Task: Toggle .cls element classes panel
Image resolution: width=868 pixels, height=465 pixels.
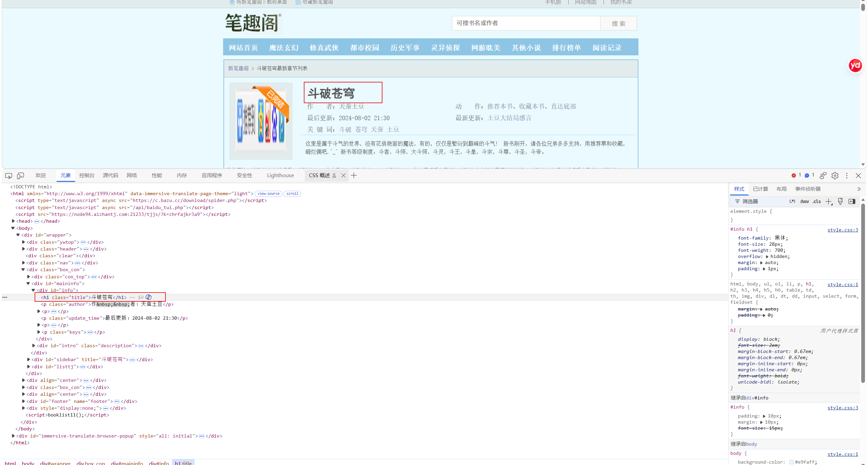Action: [816, 201]
